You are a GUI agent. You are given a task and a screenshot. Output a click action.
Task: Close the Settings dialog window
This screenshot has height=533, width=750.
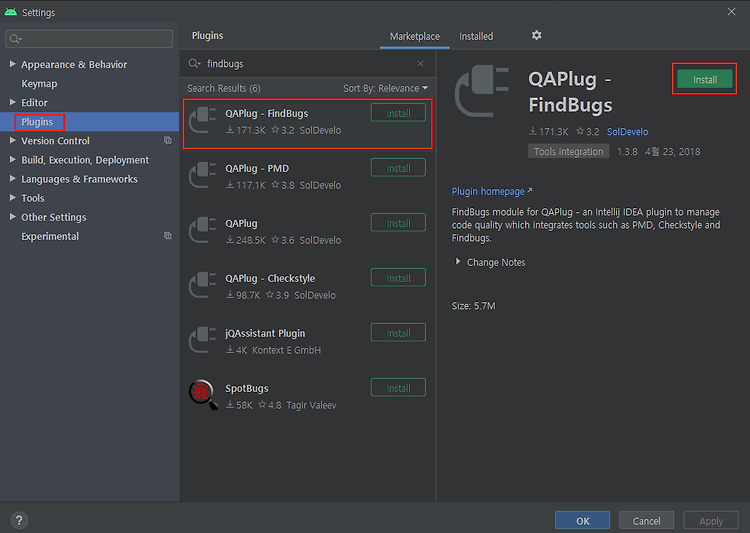point(731,11)
